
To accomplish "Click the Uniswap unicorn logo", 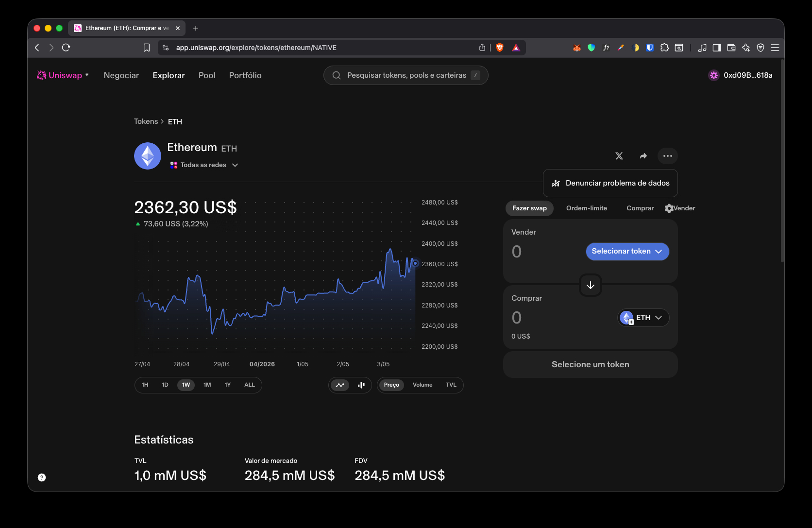I will (42, 75).
